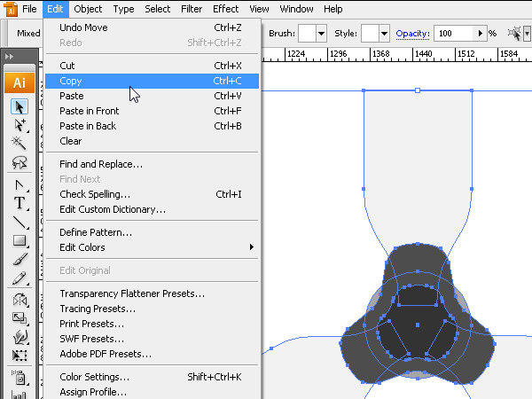Open Find and Replace dialog
The height and width of the screenshot is (399, 532).
point(152,164)
